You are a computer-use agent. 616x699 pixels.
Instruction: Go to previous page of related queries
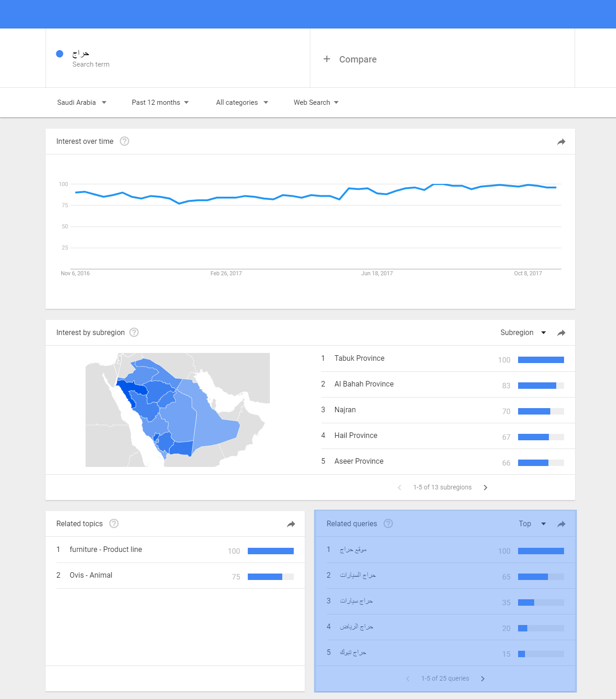point(408,679)
